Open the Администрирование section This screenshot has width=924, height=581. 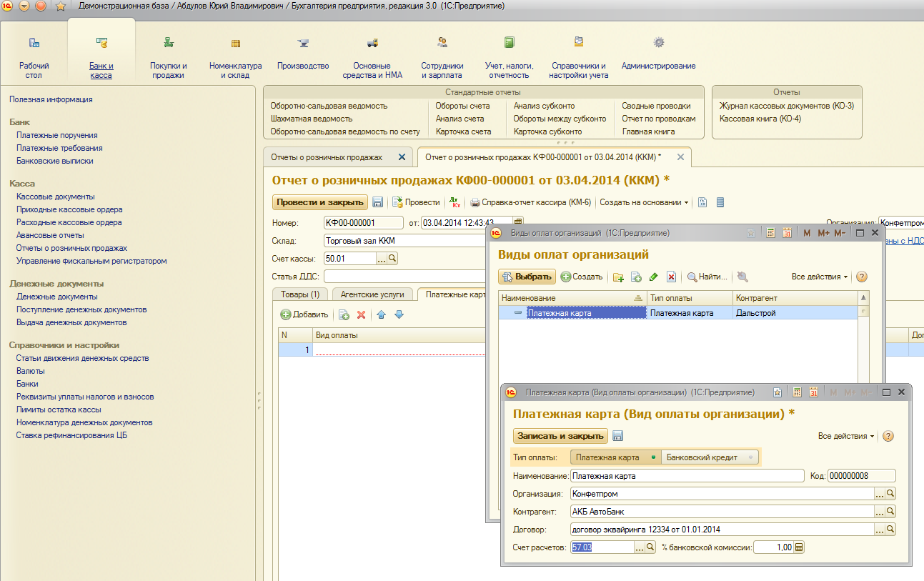tap(658, 57)
